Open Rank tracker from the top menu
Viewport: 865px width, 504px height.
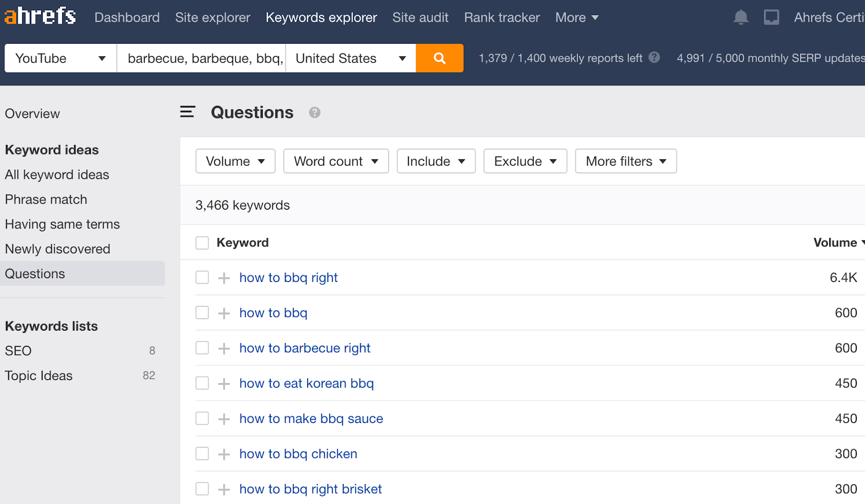tap(502, 17)
